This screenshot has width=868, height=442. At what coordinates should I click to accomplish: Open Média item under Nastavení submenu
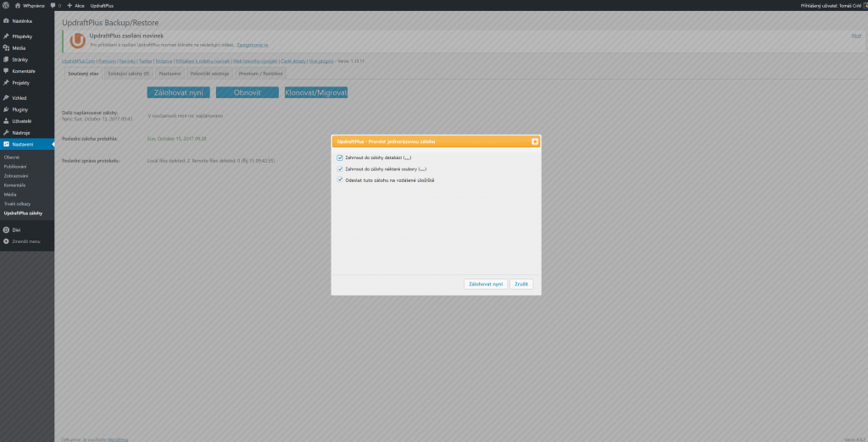pos(10,195)
